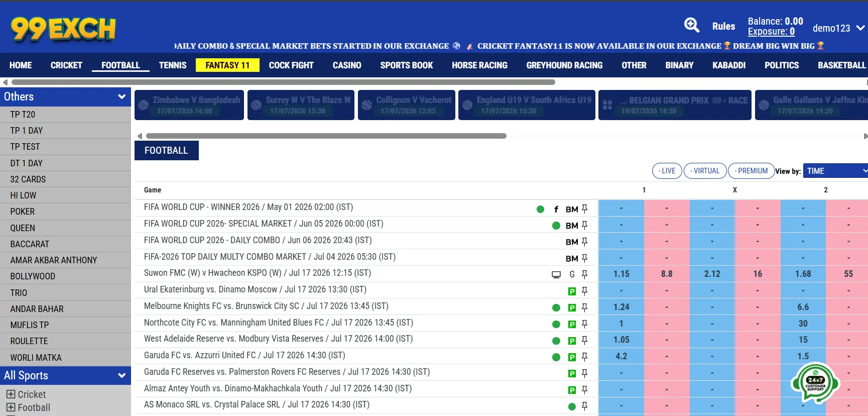Click the Rules link
The height and width of the screenshot is (416, 868).
coord(723,26)
